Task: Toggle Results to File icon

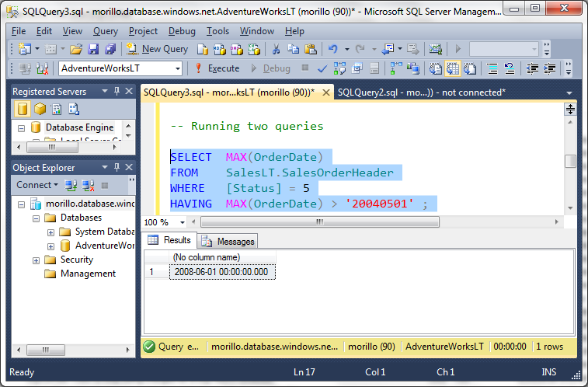Action: pos(470,68)
